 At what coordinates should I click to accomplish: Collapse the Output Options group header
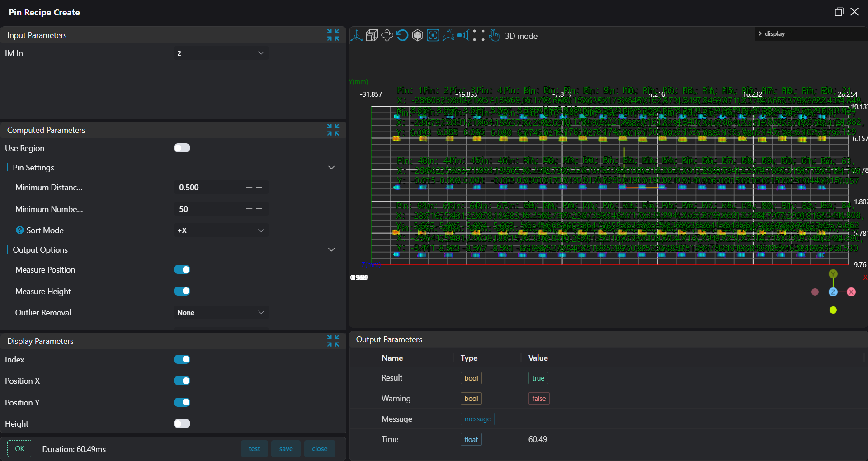click(331, 250)
